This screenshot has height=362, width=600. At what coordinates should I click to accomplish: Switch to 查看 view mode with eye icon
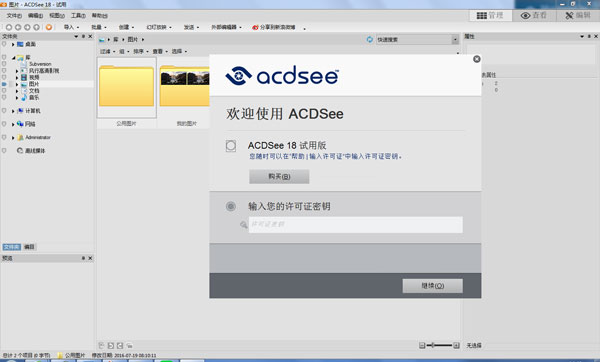pos(534,15)
